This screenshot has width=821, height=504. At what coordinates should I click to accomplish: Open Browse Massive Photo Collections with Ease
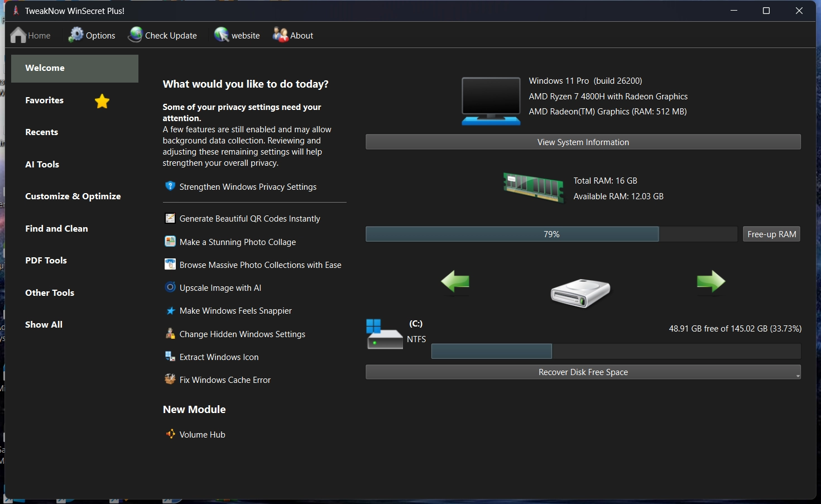click(x=260, y=265)
